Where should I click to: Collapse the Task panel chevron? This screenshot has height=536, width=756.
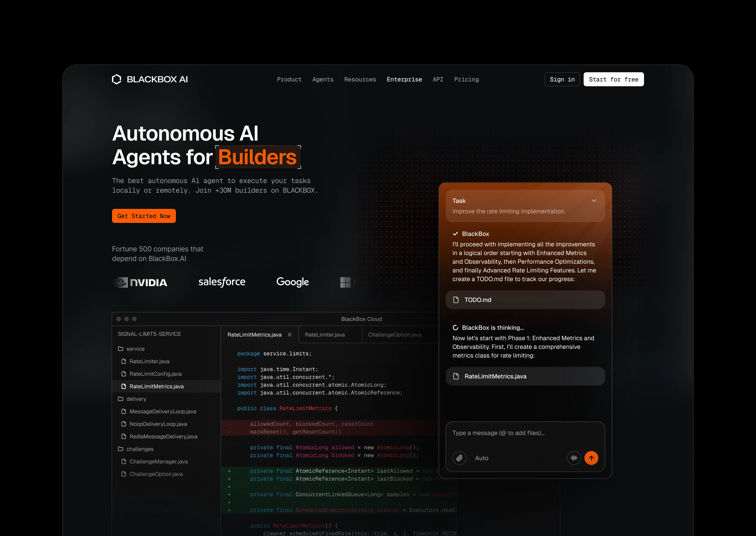[x=594, y=201]
